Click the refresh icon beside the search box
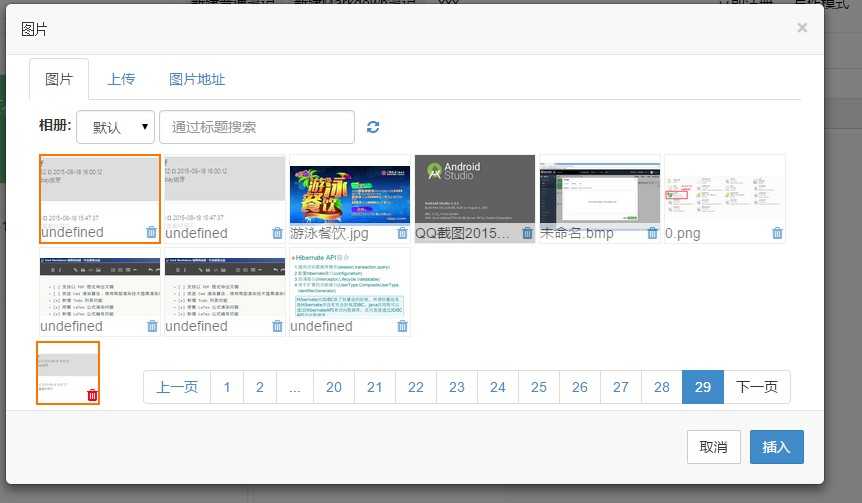This screenshot has height=503, width=862. coord(373,127)
